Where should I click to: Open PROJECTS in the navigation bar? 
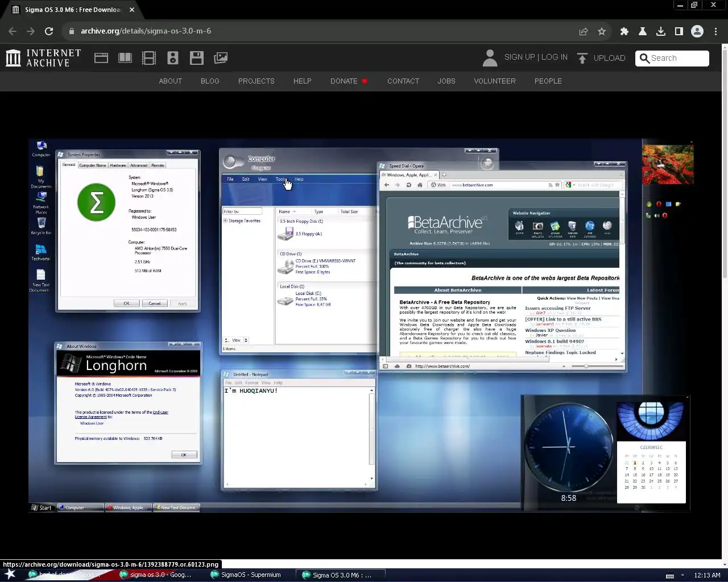[257, 81]
